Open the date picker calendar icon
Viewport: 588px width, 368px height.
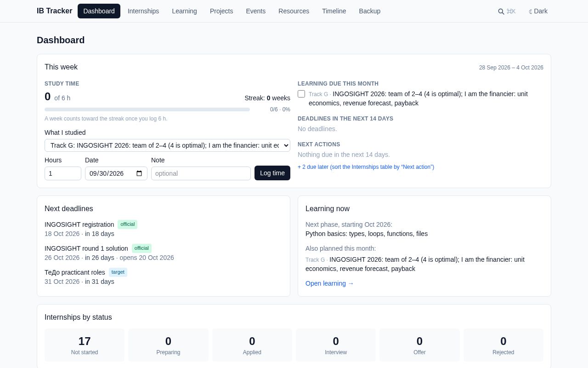(x=139, y=173)
